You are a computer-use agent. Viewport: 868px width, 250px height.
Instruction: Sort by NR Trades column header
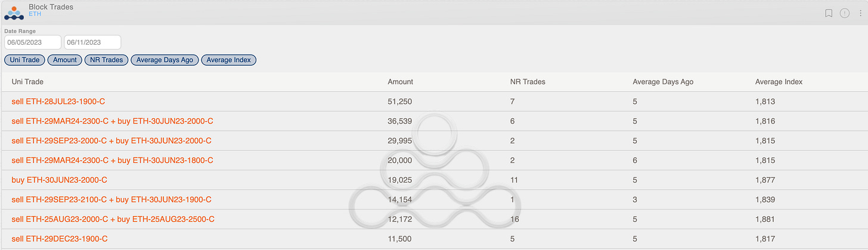tap(523, 82)
